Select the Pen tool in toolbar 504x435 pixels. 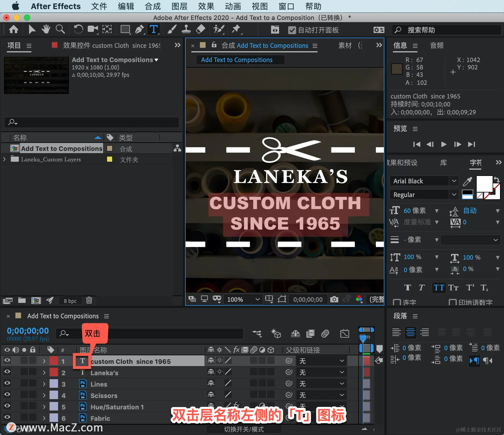point(139,29)
